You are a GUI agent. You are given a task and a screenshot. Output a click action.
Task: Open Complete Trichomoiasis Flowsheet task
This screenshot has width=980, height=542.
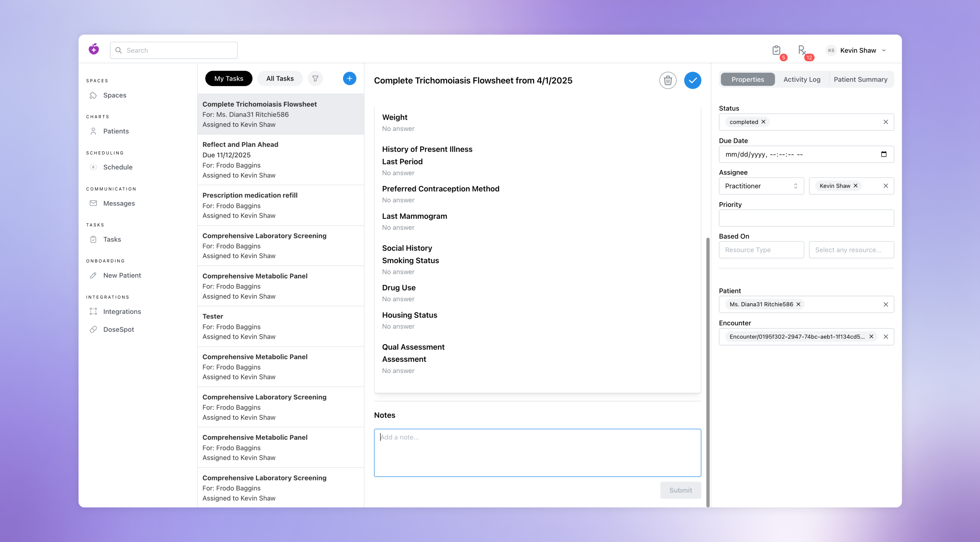tap(281, 114)
